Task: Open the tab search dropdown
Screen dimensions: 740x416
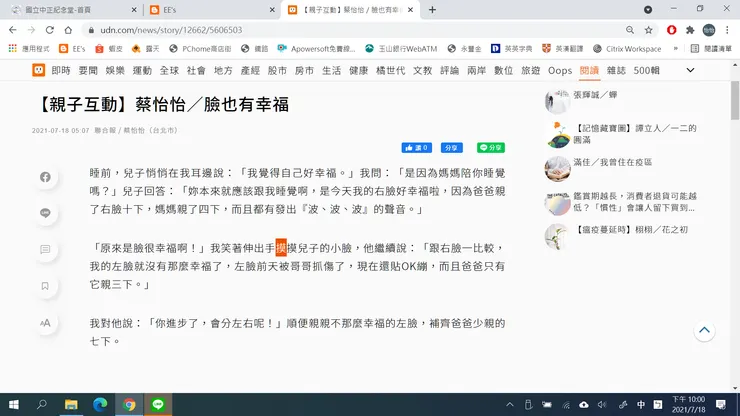Action: coord(648,9)
